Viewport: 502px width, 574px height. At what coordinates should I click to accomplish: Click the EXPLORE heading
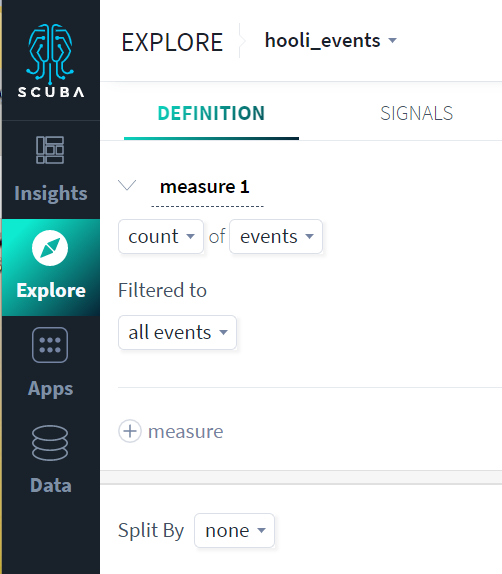click(172, 42)
